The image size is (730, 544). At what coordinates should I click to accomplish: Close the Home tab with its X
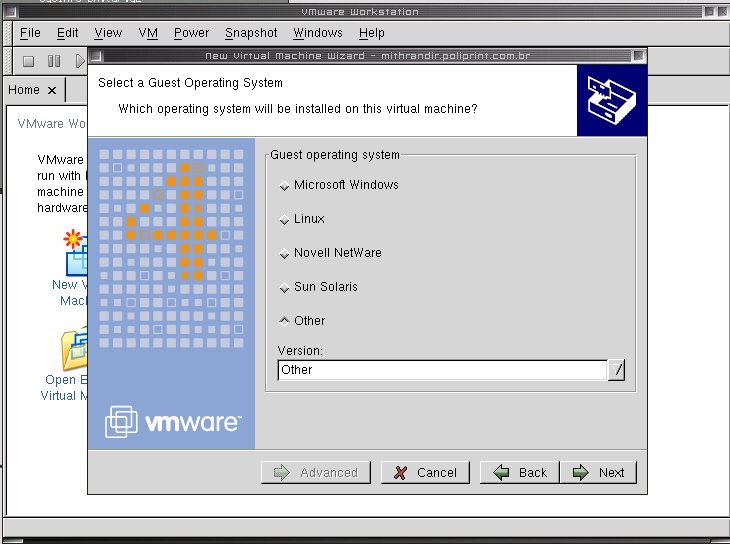[x=52, y=90]
